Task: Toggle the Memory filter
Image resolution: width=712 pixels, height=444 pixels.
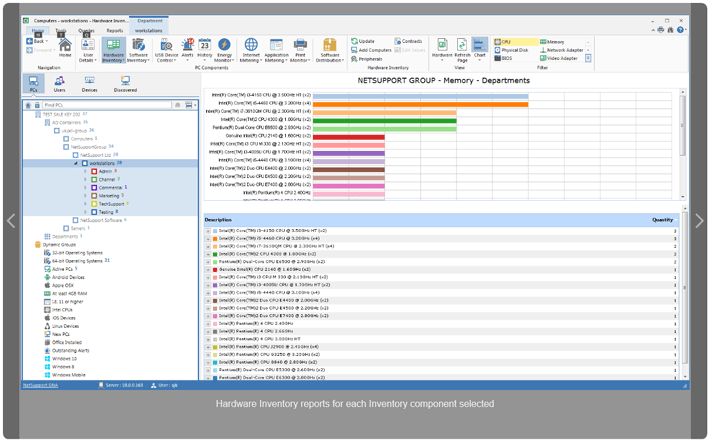Action: pos(555,42)
